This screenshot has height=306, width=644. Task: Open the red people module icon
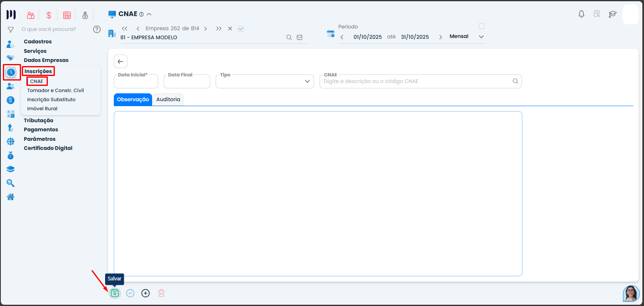tap(31, 15)
